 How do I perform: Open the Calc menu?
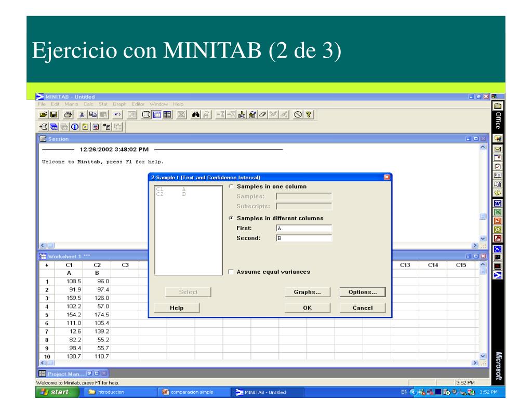click(x=88, y=104)
